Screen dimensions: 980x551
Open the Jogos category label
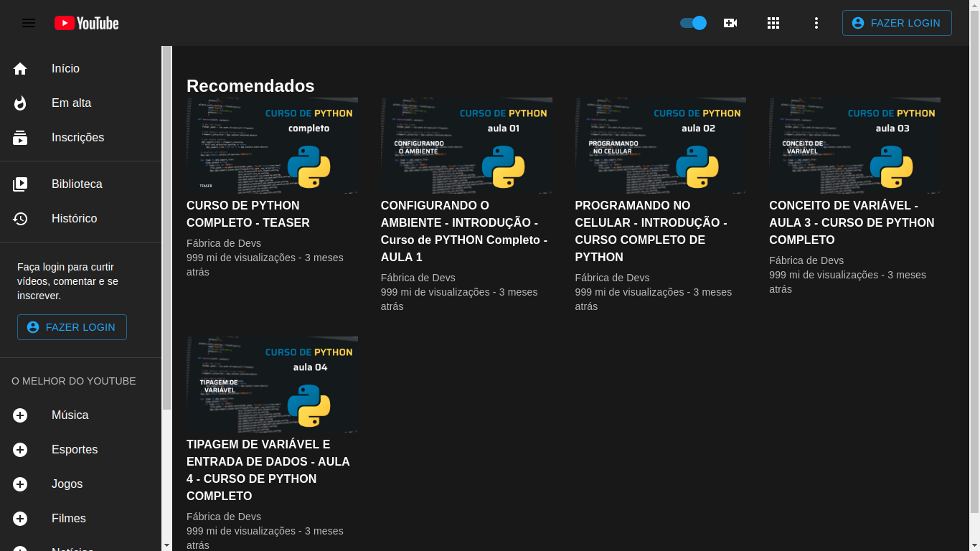coord(67,484)
